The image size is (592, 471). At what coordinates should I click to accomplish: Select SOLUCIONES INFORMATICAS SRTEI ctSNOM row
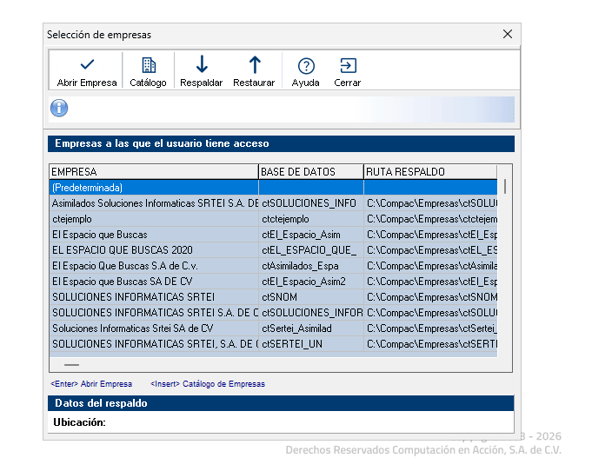[x=273, y=297]
